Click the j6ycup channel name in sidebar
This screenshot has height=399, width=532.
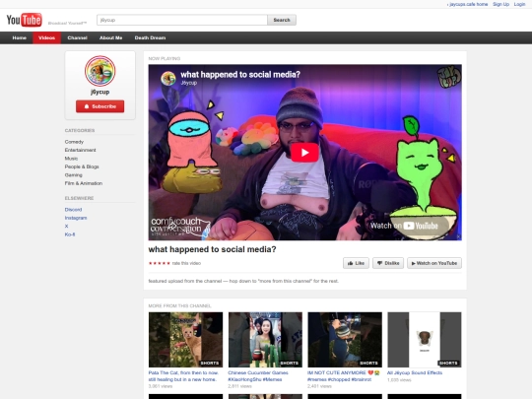pos(100,92)
